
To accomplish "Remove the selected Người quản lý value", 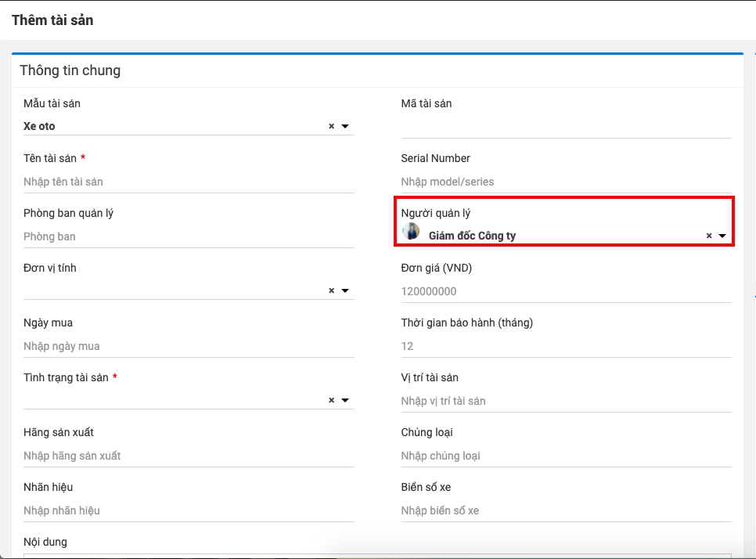I will 709,236.
